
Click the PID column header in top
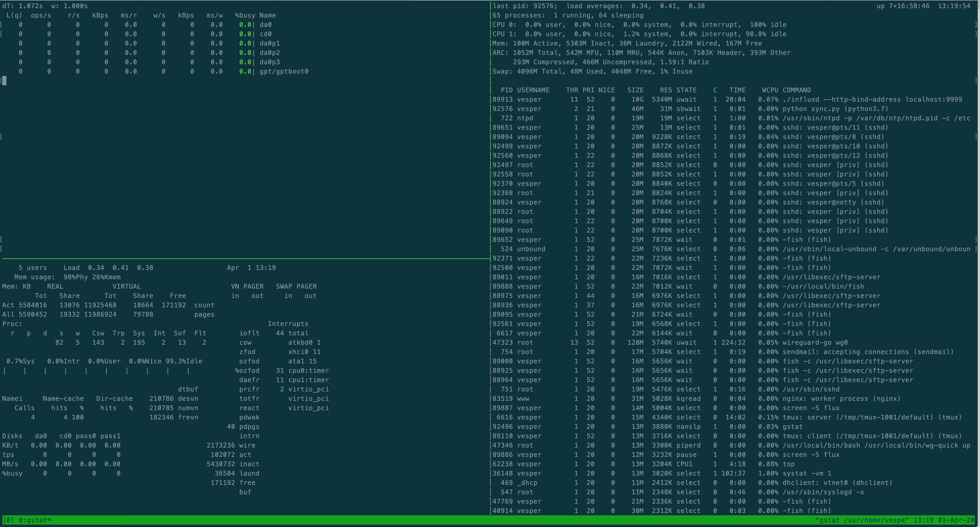pos(506,90)
